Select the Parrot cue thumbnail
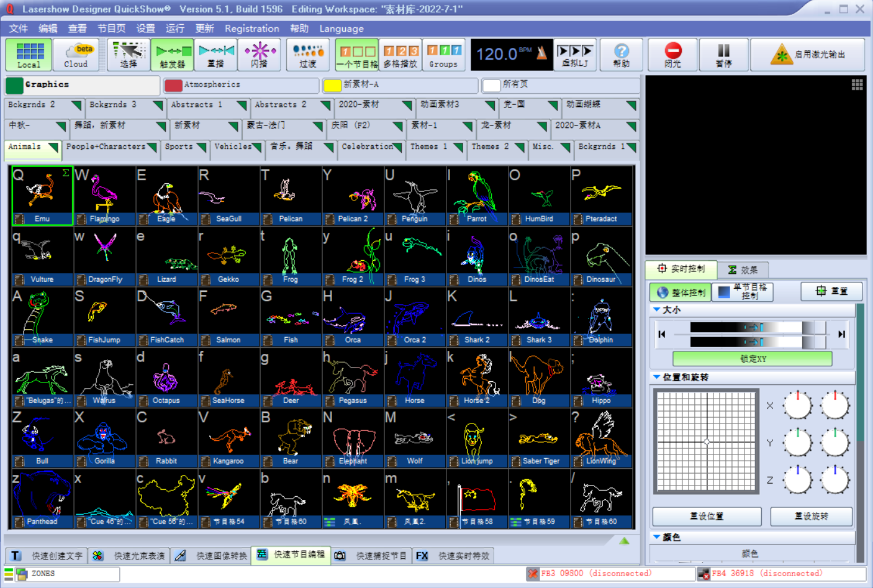873x588 pixels. click(477, 195)
